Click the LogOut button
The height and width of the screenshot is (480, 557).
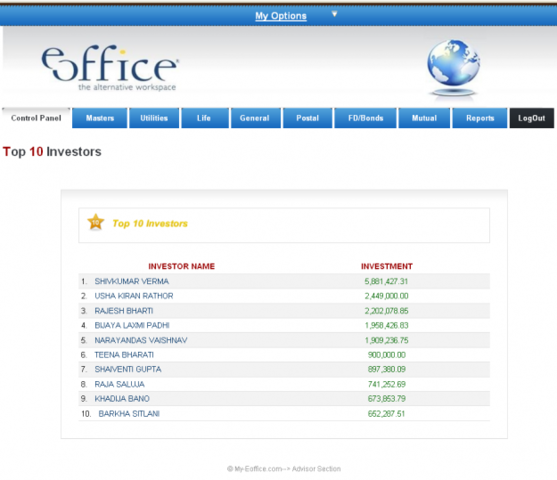click(531, 118)
